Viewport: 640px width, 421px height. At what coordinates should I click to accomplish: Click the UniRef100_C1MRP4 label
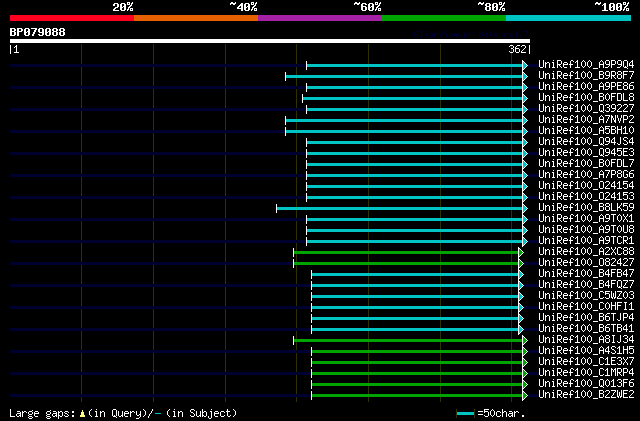(x=586, y=373)
